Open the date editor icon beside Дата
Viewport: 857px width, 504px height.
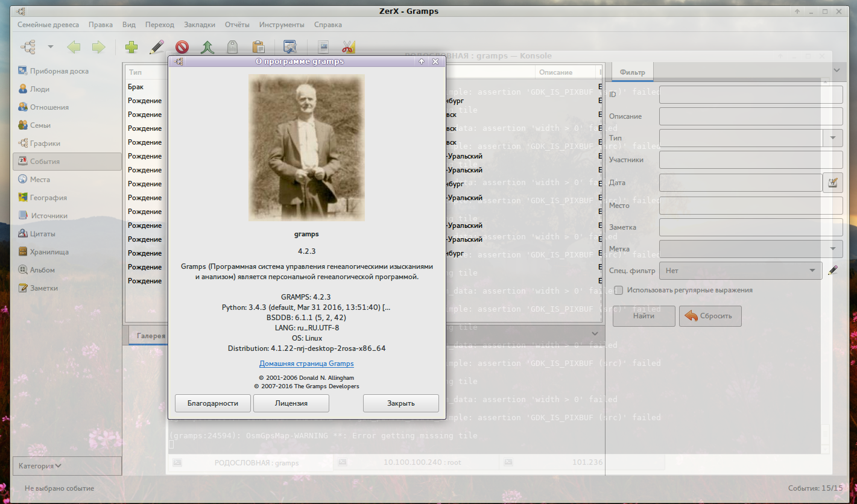pyautogui.click(x=832, y=183)
